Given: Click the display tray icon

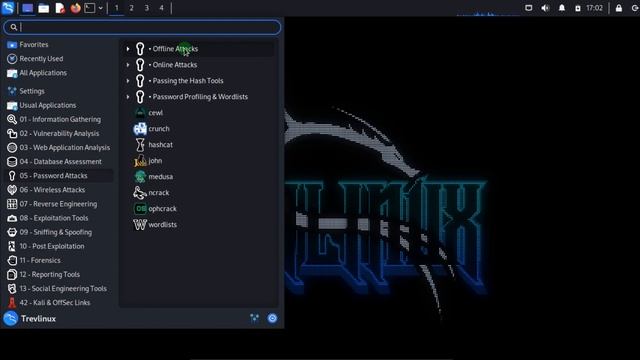Looking at the screenshot, I should click(529, 8).
